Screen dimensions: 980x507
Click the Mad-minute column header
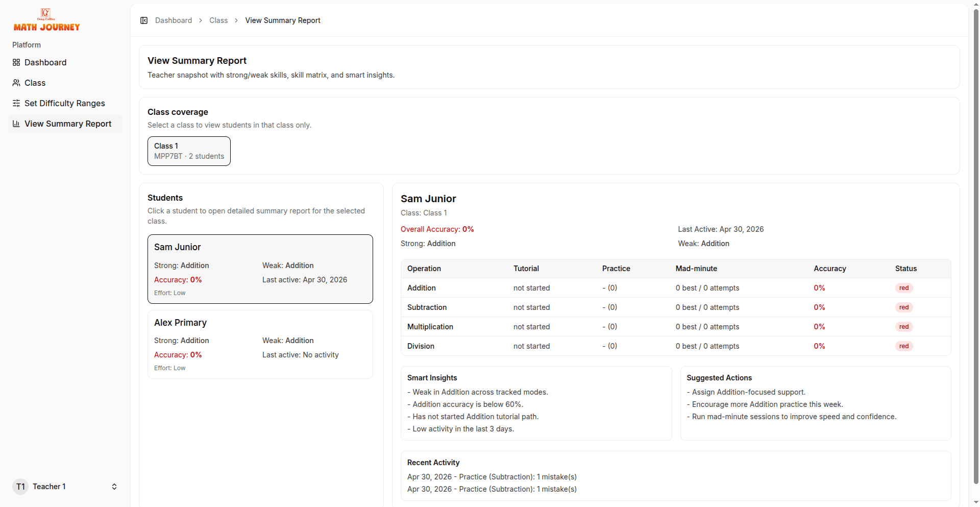[x=696, y=269]
